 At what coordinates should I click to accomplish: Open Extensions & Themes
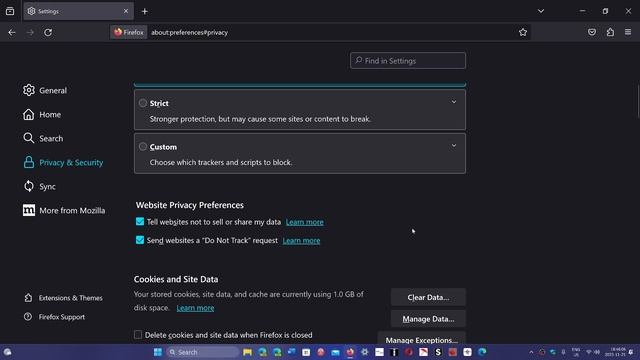click(63, 298)
